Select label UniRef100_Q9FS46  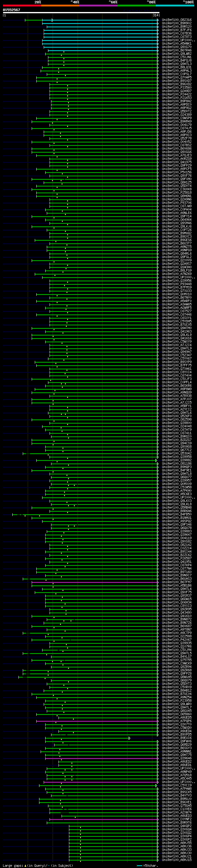point(177,524)
